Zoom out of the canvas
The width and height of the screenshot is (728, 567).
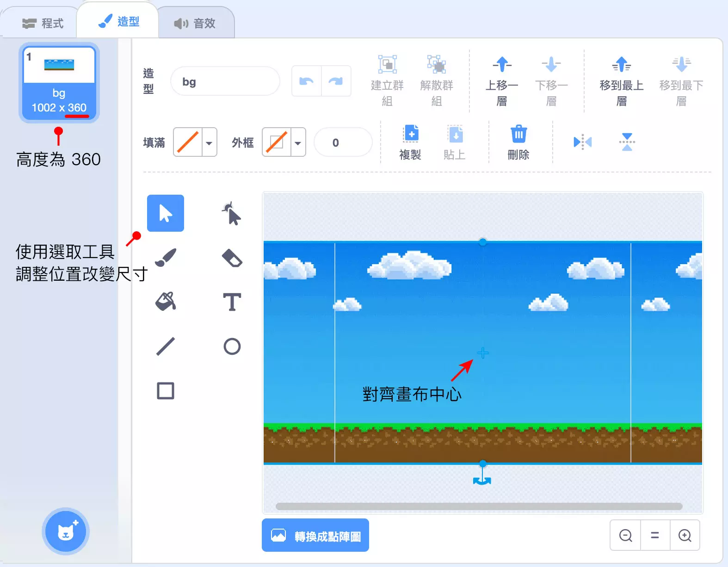625,535
